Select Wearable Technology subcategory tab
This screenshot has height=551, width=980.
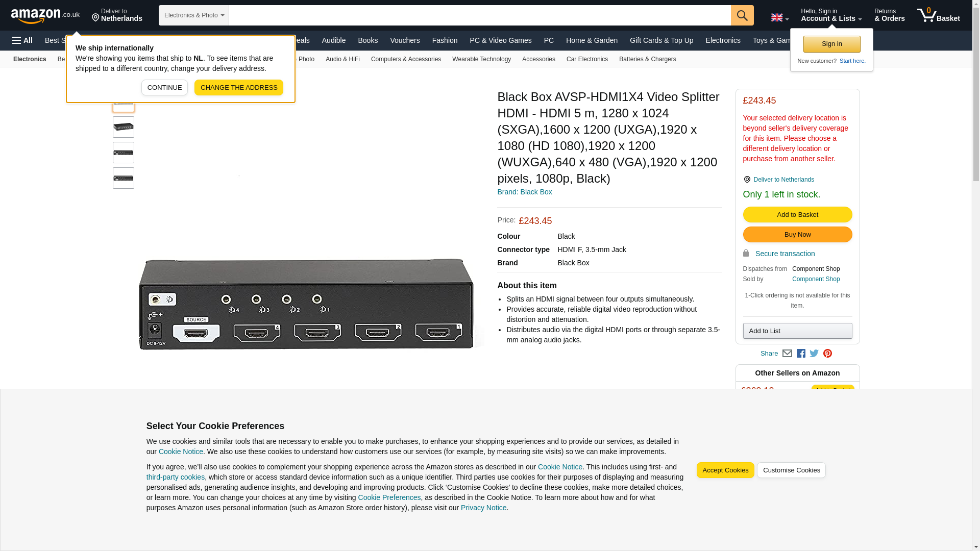point(481,59)
